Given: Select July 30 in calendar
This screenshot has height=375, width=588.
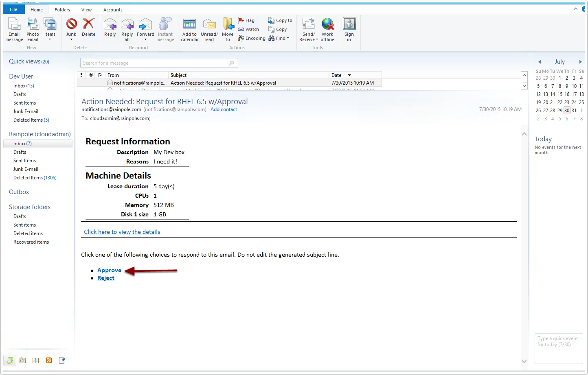Looking at the screenshot, I should [x=567, y=110].
